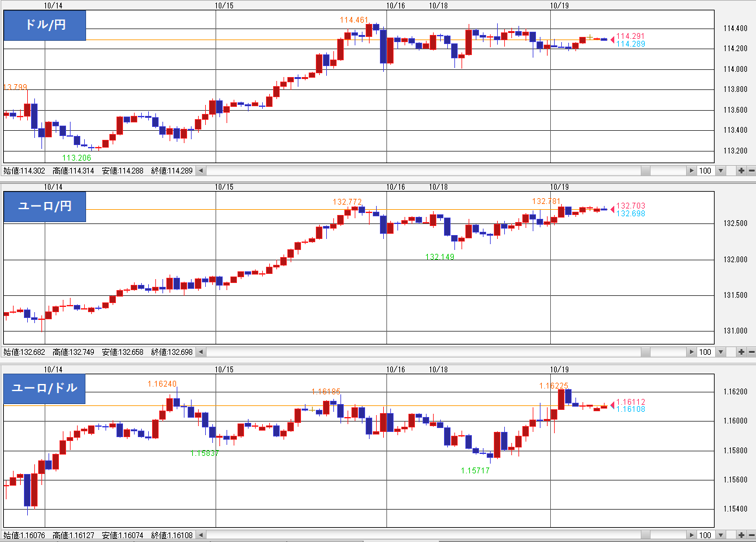Click the 10/19 date label on ユーロ/円 chart

click(559, 187)
